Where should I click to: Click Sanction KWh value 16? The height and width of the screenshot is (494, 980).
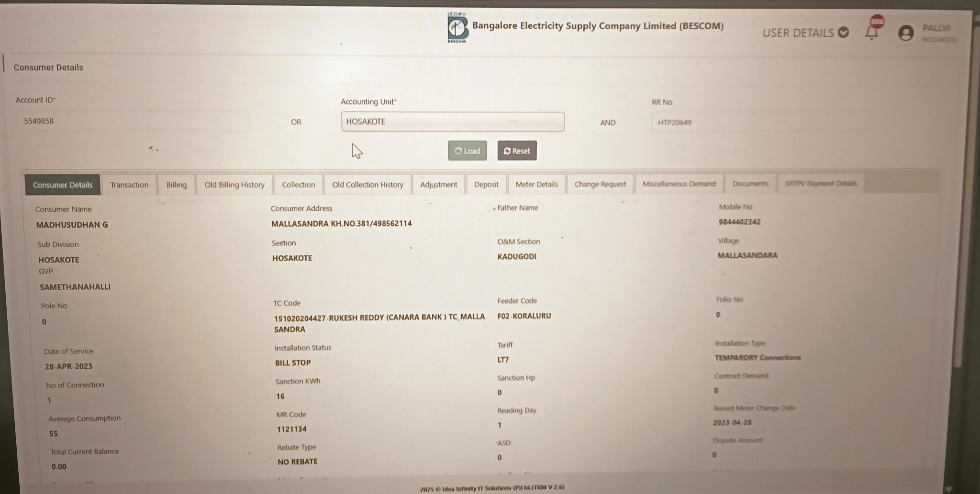point(280,396)
